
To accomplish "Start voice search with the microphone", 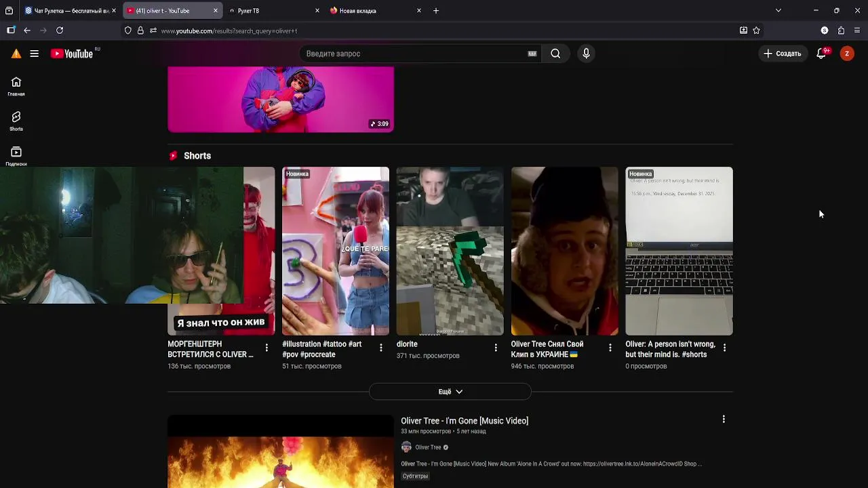I will pos(587,54).
